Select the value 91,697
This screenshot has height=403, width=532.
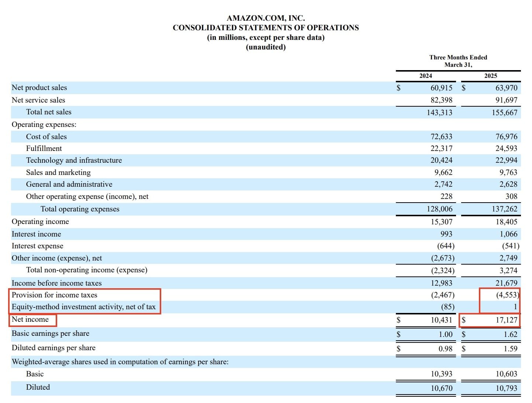click(506, 100)
